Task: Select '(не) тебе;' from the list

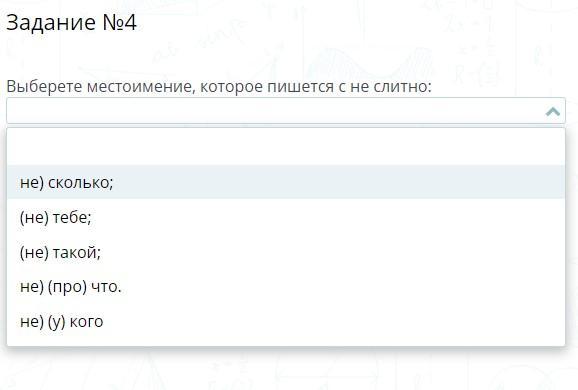Action: coord(286,217)
